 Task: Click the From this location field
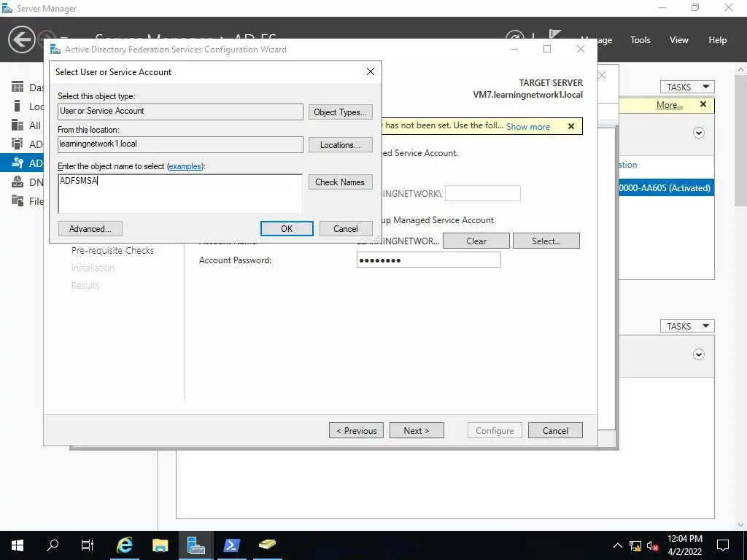[x=180, y=145]
